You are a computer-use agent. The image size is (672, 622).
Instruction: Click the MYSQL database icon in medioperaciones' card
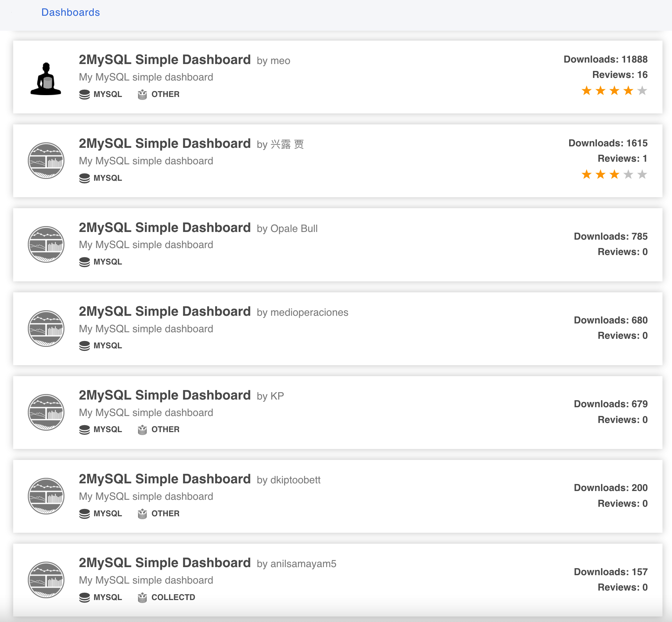pyautogui.click(x=85, y=346)
